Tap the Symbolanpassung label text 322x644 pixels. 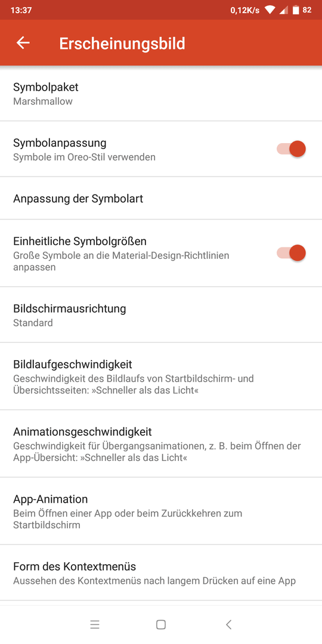coord(60,143)
